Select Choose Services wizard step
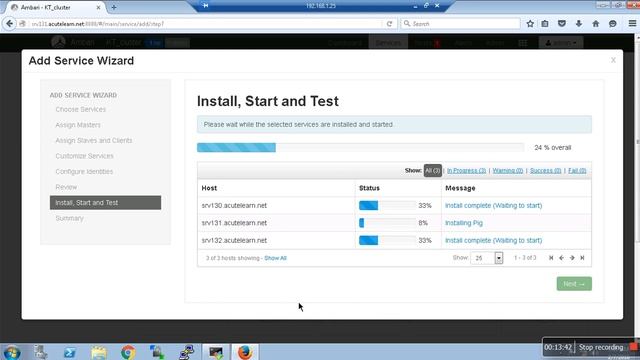 point(80,109)
